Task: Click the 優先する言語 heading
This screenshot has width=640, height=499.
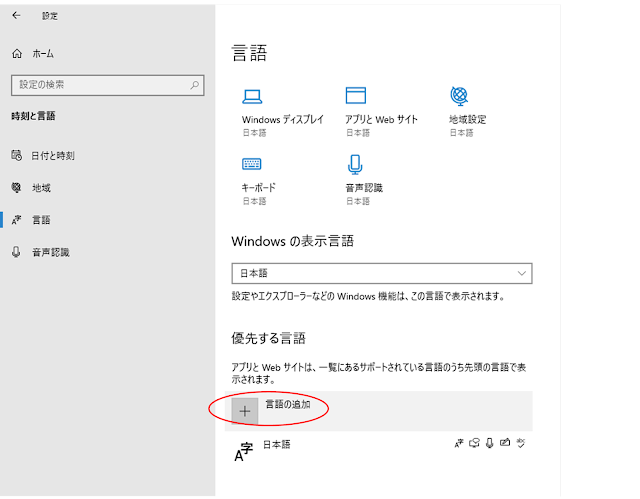Action: (268, 338)
